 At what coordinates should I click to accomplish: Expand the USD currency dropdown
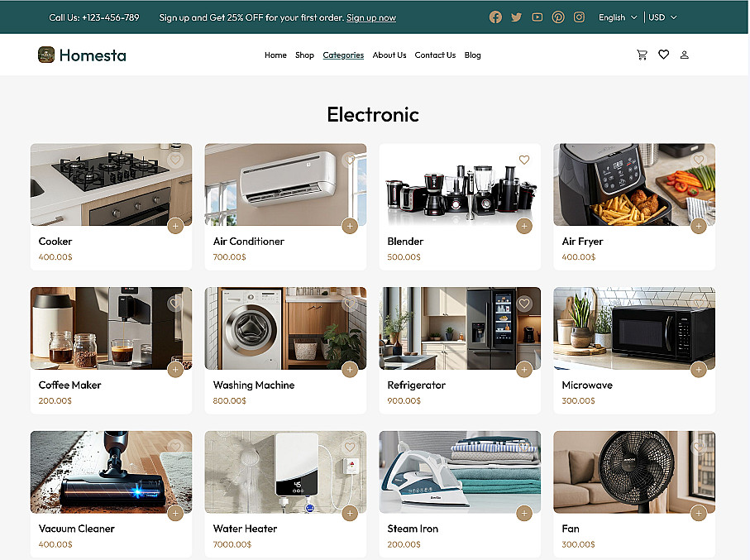(662, 17)
